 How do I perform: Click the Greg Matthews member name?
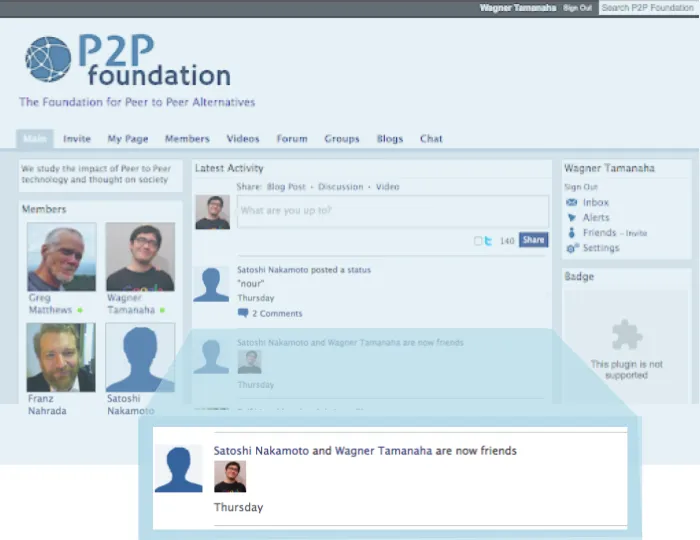point(50,304)
